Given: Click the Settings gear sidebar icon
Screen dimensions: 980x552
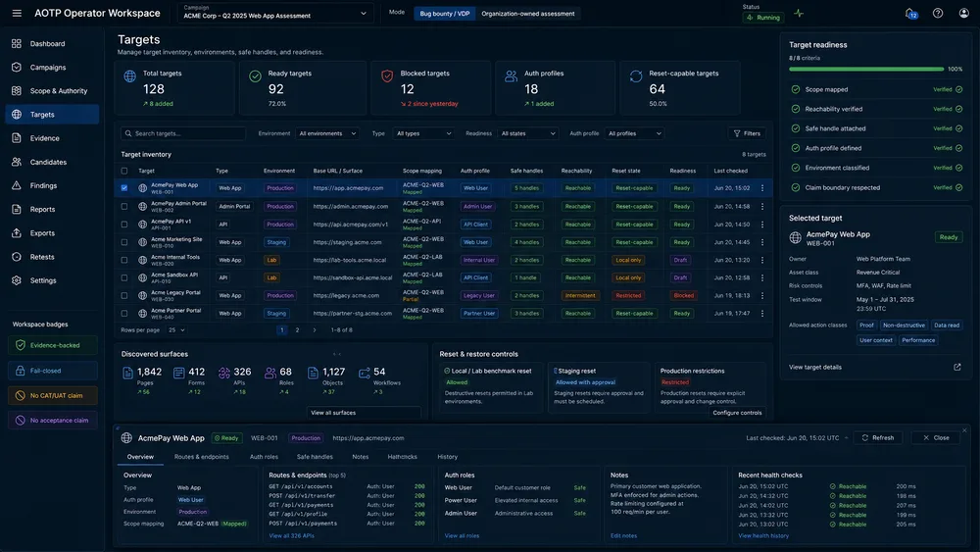Looking at the screenshot, I should [x=17, y=280].
